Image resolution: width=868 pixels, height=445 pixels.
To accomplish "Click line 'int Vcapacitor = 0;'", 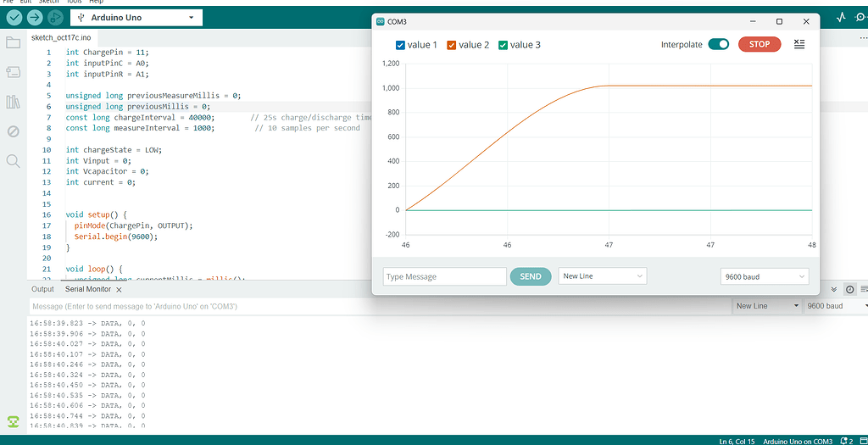I will pos(108,171).
